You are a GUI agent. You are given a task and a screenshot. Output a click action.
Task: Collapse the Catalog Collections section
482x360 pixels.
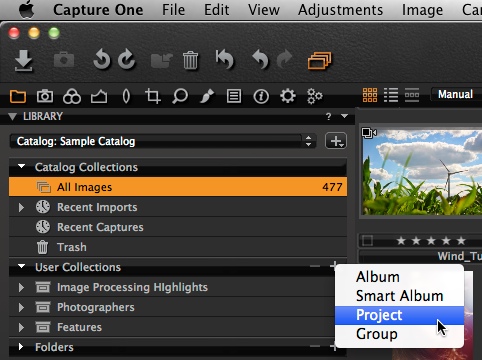coord(22,166)
